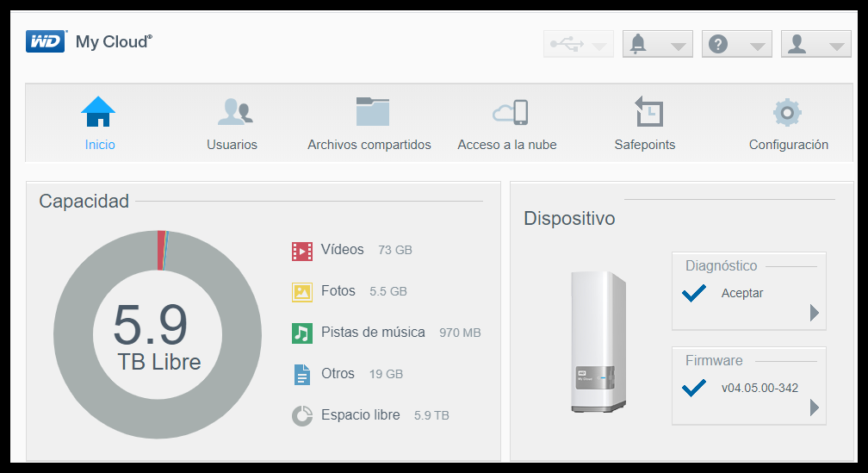This screenshot has width=868, height=473.
Task: Open the user account dropdown
Action: pyautogui.click(x=816, y=44)
